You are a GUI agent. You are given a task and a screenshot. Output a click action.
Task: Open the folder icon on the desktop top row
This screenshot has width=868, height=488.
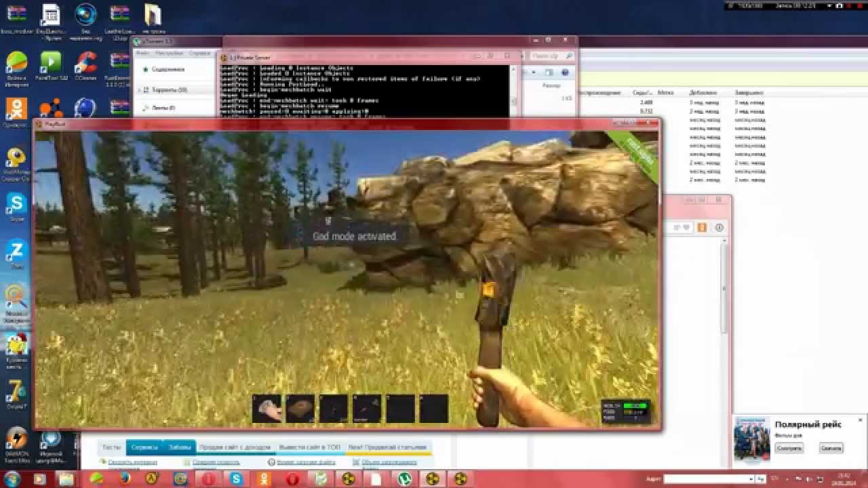tap(153, 16)
